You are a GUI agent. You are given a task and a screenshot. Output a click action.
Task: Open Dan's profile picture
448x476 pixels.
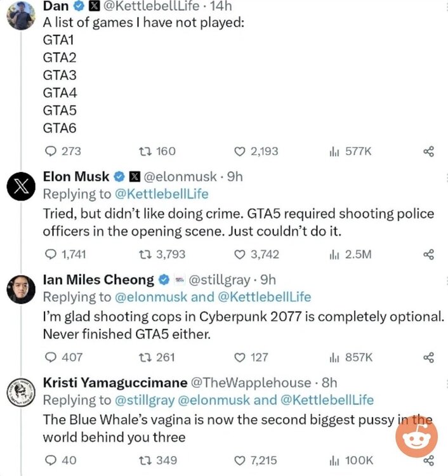(20, 14)
